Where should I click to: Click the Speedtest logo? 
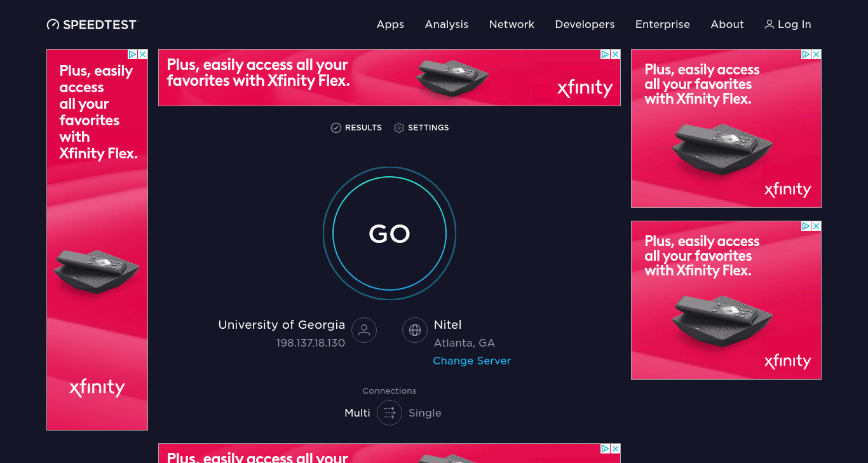pos(92,24)
